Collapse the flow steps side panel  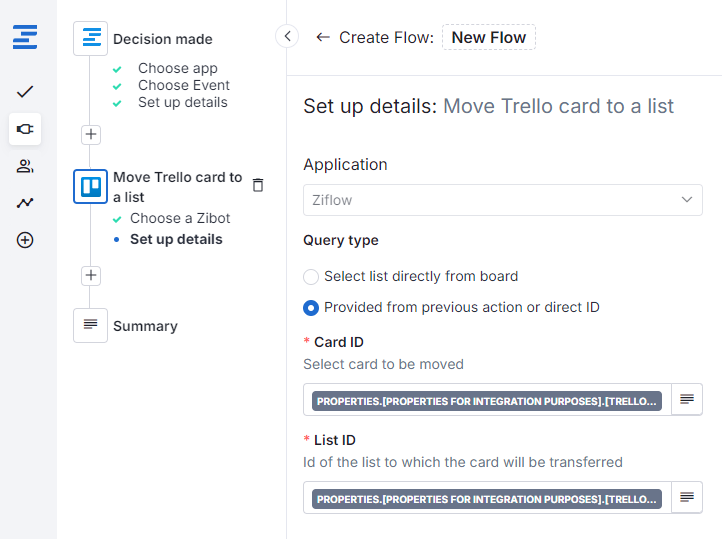[x=287, y=37]
